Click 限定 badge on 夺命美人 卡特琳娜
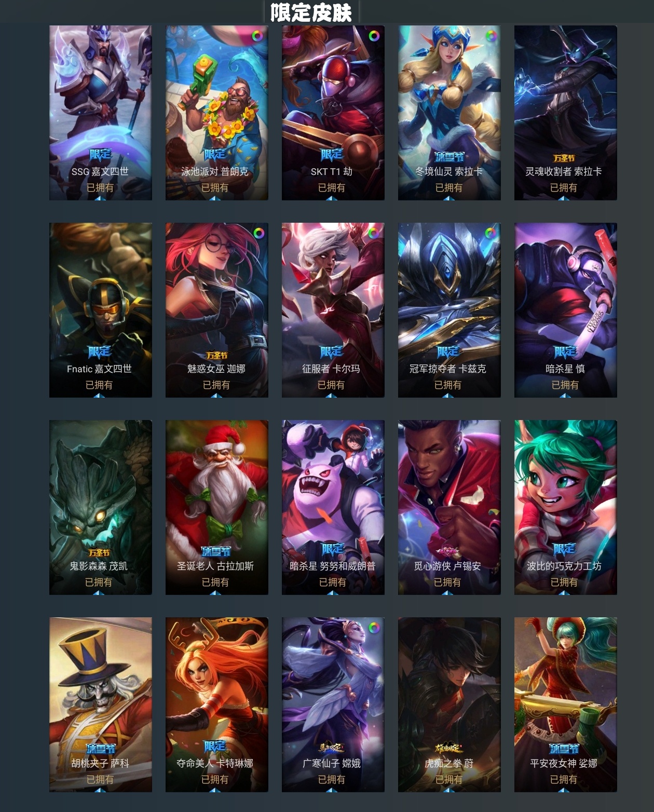The width and height of the screenshot is (654, 812). 215,746
